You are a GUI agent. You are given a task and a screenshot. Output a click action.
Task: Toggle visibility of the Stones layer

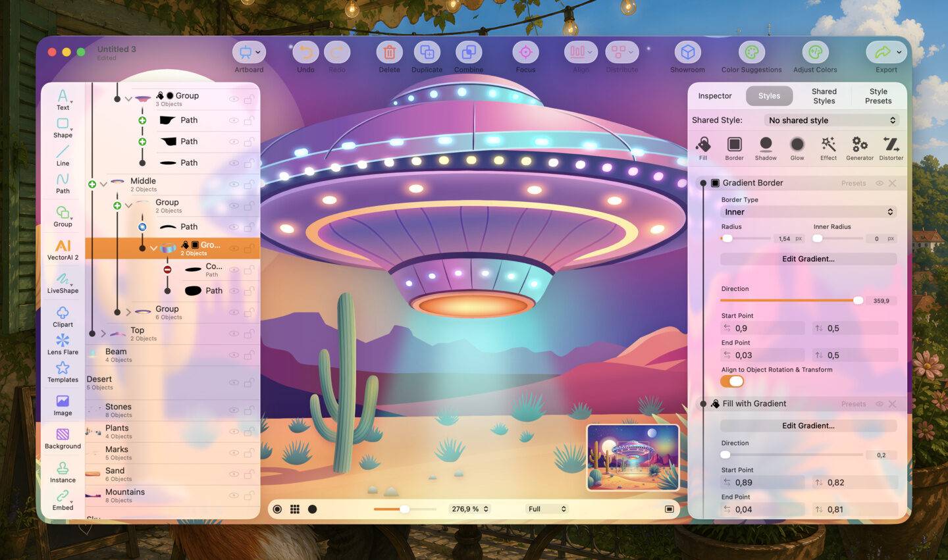pos(234,411)
